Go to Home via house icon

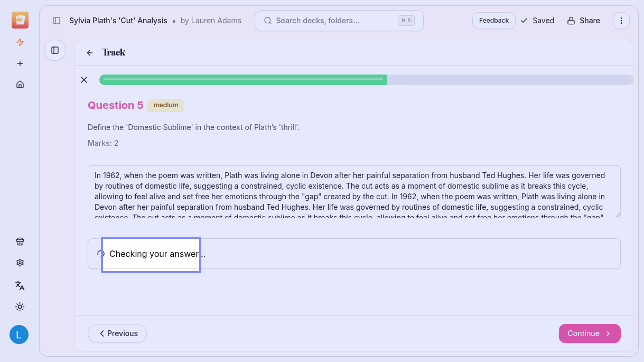tap(20, 85)
